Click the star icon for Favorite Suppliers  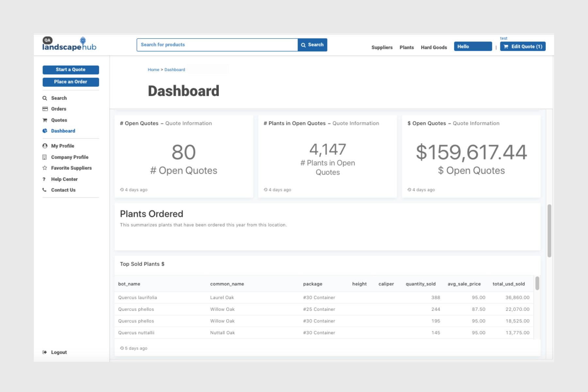pos(45,168)
